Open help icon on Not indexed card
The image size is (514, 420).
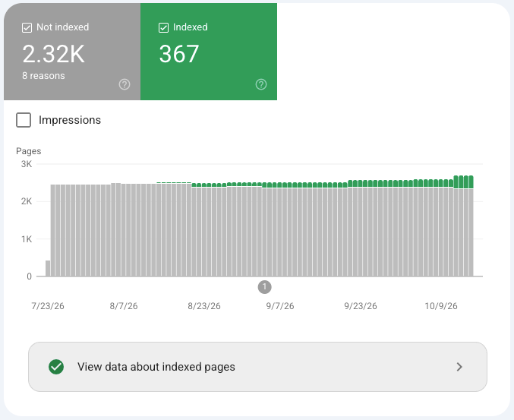click(125, 84)
